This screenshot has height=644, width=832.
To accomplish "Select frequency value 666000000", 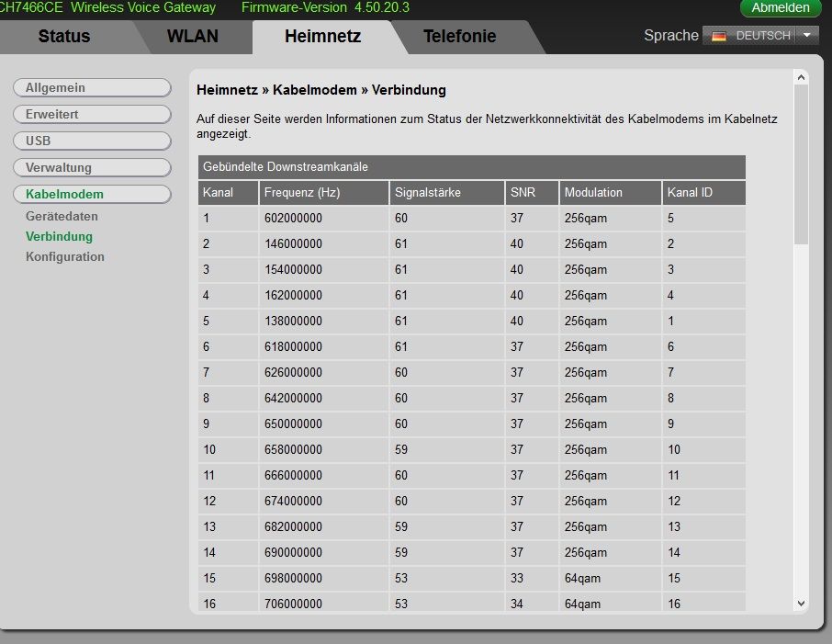I will [x=294, y=475].
